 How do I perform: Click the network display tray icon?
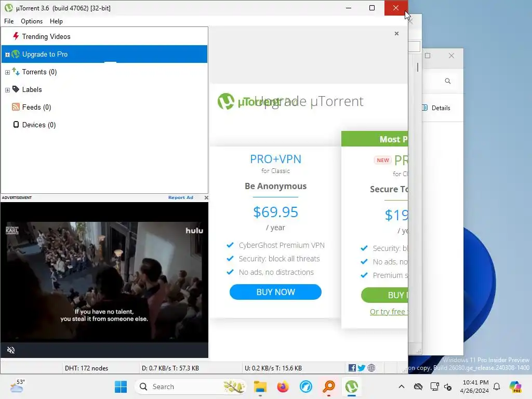[x=434, y=387]
